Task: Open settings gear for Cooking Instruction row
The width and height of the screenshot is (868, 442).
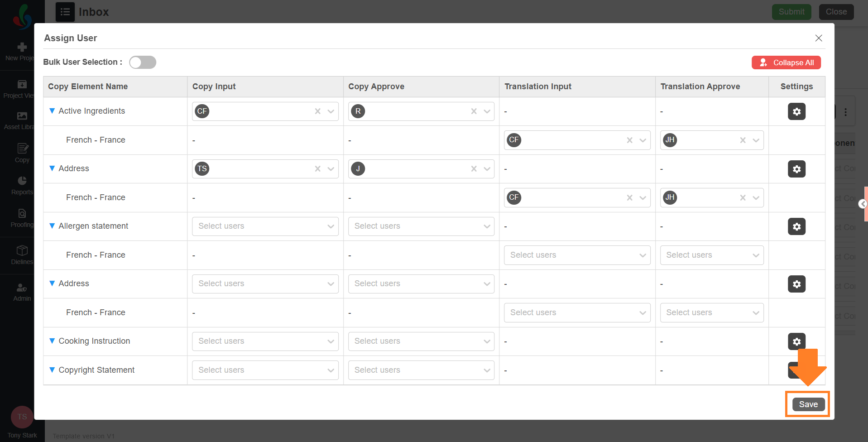Action: [x=796, y=341]
